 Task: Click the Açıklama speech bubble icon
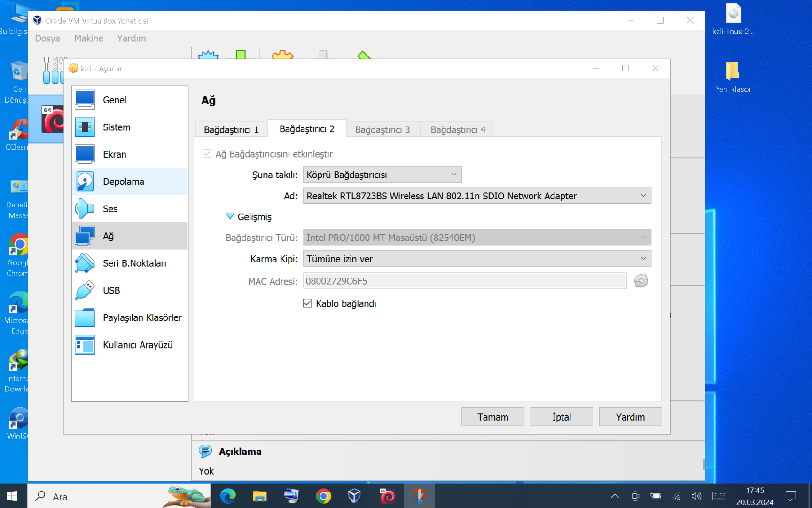pos(205,452)
